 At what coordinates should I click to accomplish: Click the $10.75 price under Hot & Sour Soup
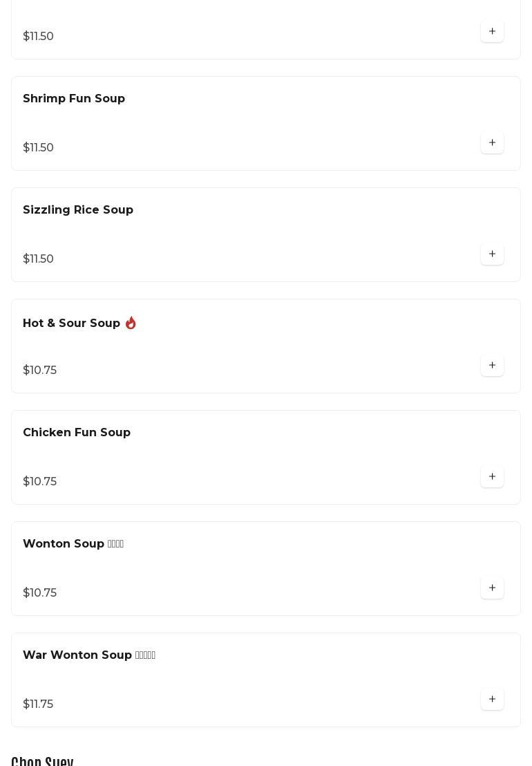[x=39, y=370]
